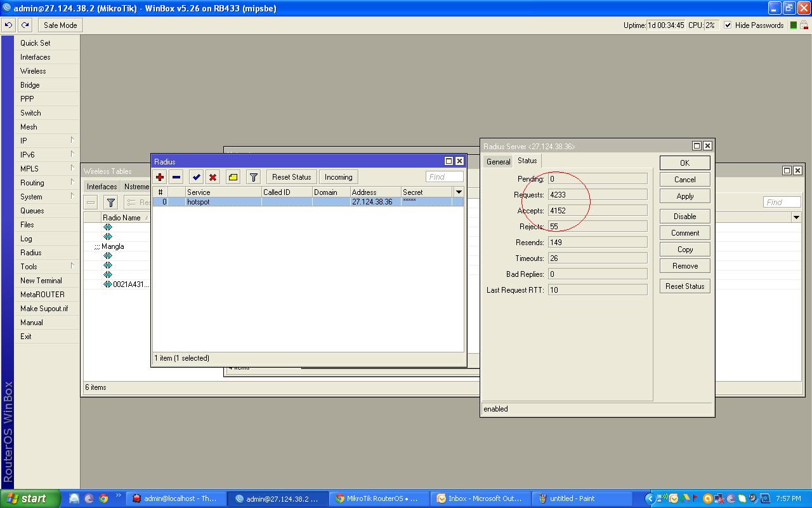Image resolution: width=812 pixels, height=508 pixels.
Task: Click Apply in the Radius Server dialog
Action: click(x=684, y=196)
